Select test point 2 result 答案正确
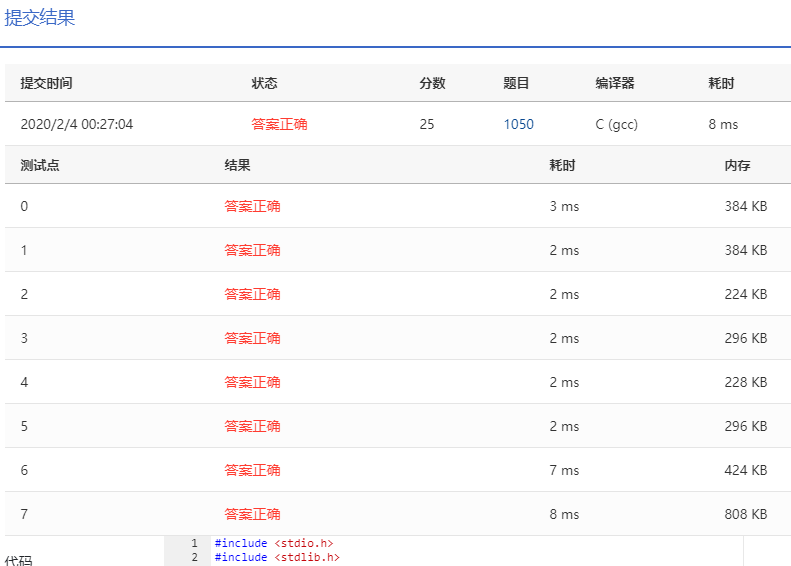 (x=252, y=294)
